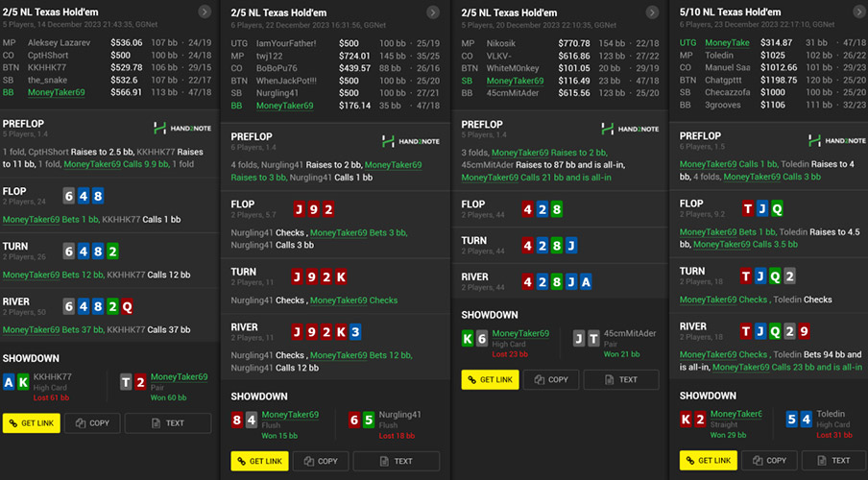Copy the hand played against Nurgling41
868x480 pixels.
pyautogui.click(x=322, y=461)
